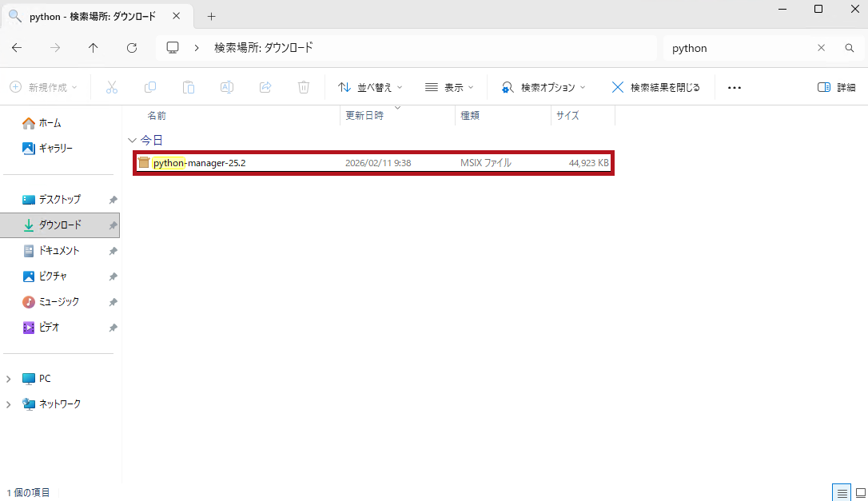Switch to details list view in status bar

(841, 492)
